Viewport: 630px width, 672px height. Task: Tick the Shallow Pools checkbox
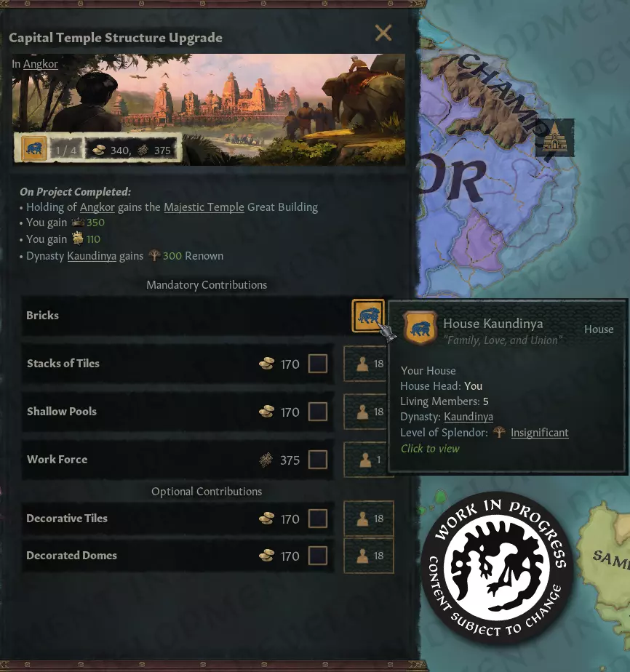pyautogui.click(x=318, y=412)
